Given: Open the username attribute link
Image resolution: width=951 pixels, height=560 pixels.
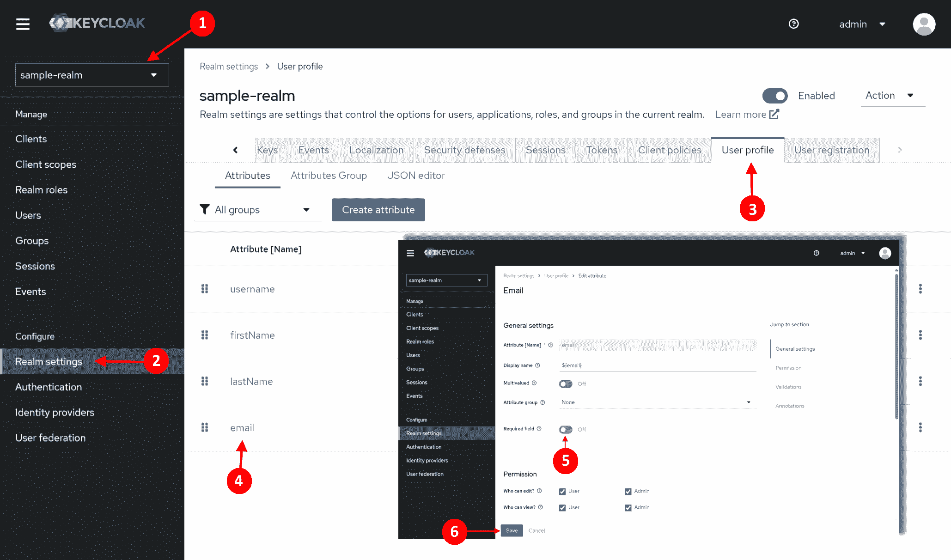Looking at the screenshot, I should 252,289.
